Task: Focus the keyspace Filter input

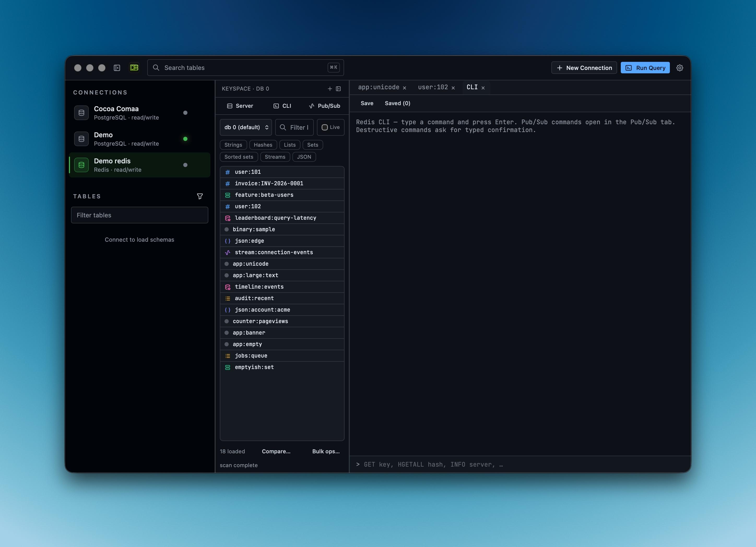Action: (294, 127)
